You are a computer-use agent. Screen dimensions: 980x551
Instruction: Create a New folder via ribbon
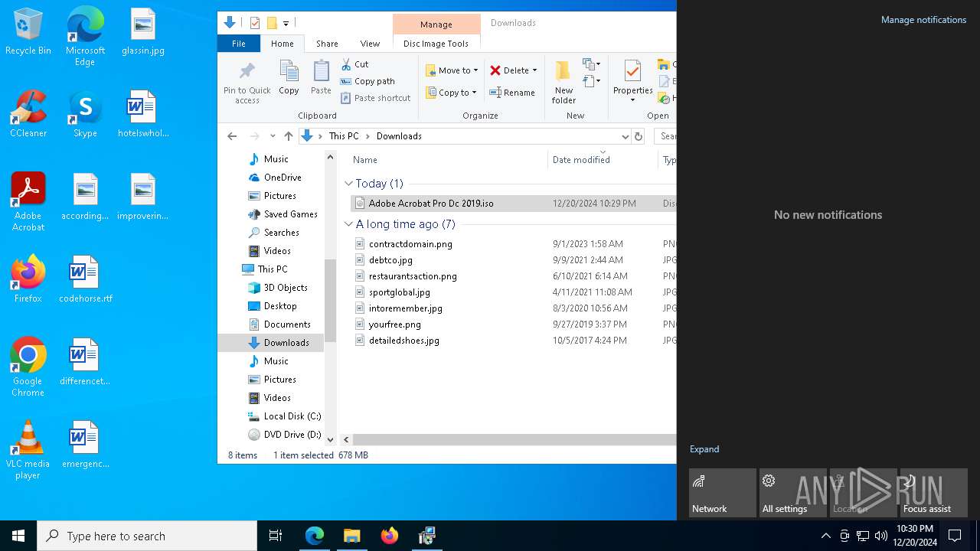point(563,83)
